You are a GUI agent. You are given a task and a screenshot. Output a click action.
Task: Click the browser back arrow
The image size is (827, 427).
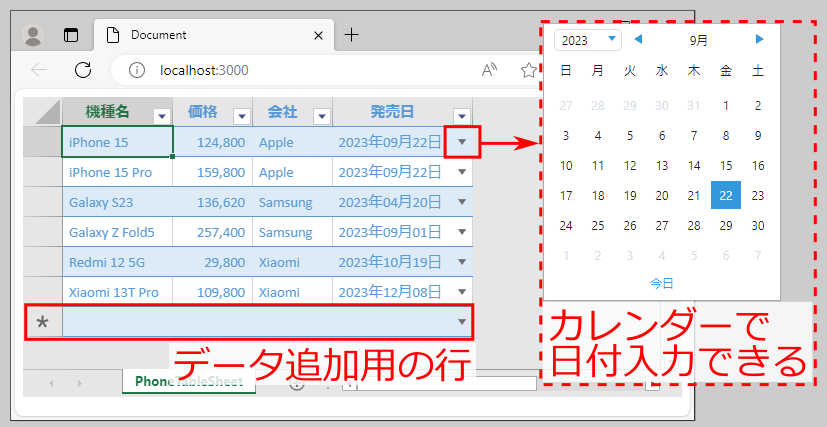pyautogui.click(x=39, y=70)
